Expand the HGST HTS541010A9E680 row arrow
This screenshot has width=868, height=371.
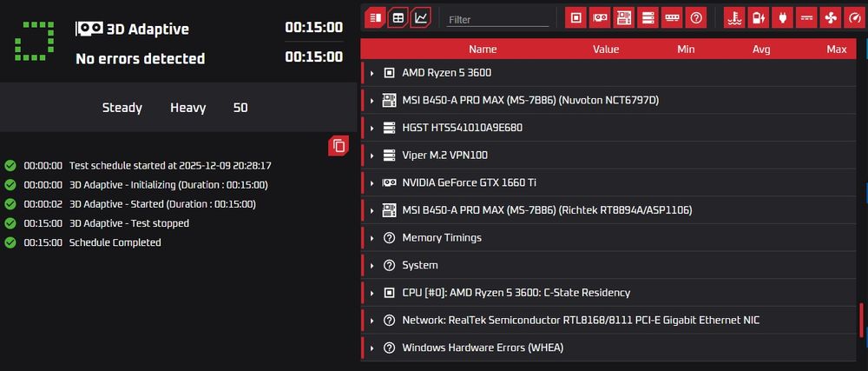(372, 128)
